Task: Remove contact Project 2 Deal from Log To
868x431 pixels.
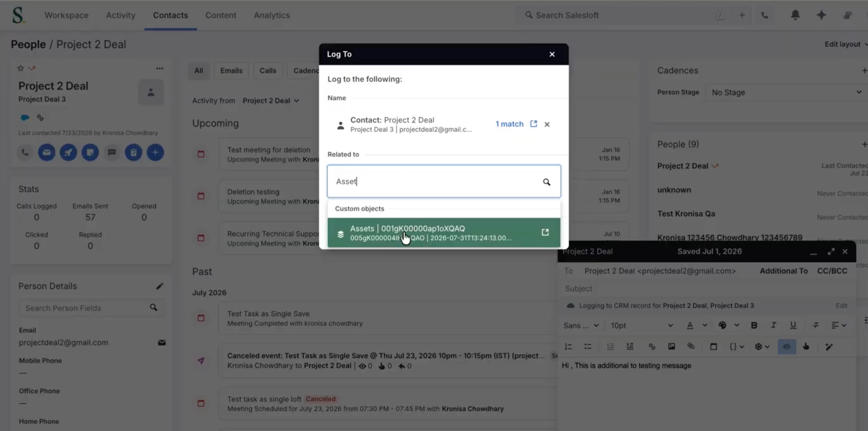Action: [x=547, y=124]
